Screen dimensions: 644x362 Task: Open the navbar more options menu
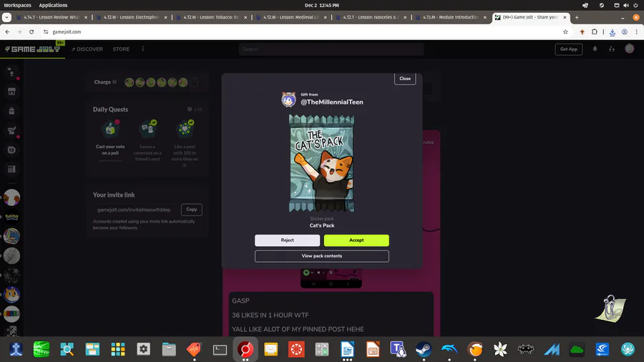143,49
